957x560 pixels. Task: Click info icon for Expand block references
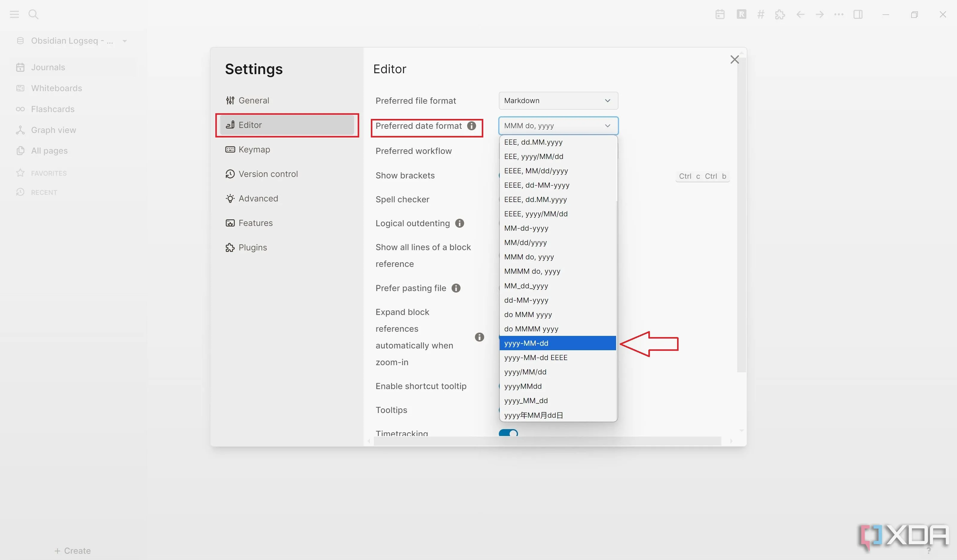click(479, 337)
